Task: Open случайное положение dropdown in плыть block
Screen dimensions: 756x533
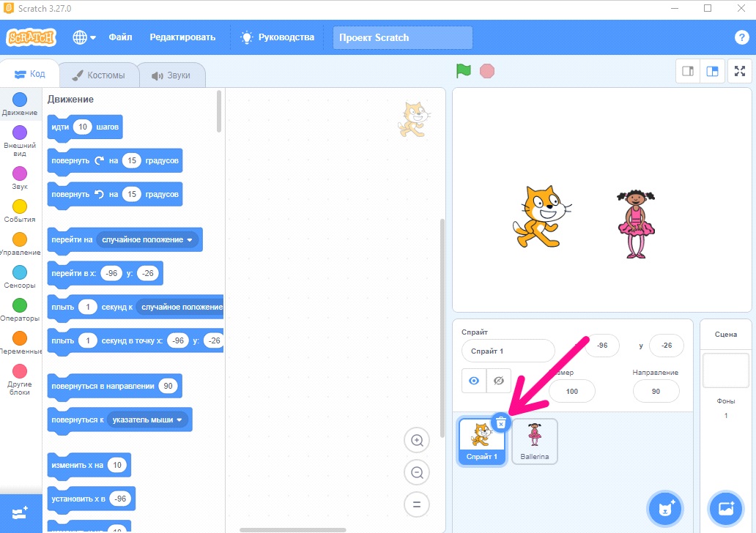Action: click(x=179, y=307)
